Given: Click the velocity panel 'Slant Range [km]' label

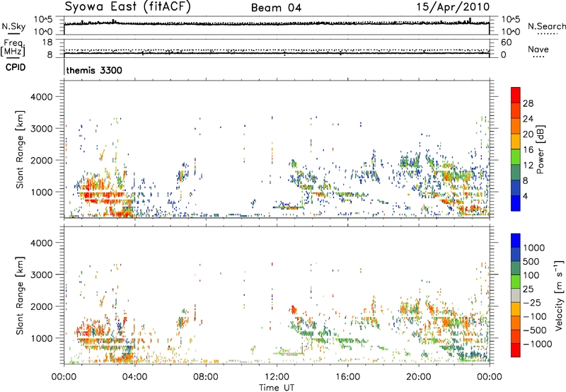Looking at the screenshot, I should click(x=20, y=295).
